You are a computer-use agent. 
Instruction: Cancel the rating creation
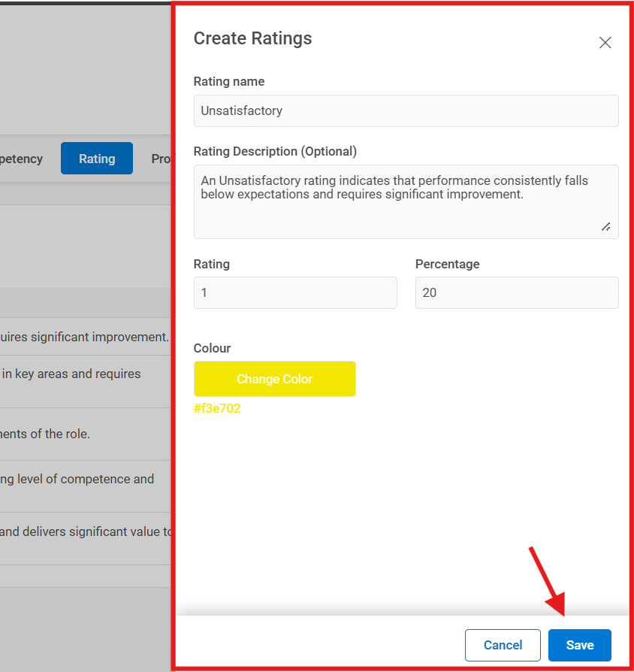tap(503, 645)
